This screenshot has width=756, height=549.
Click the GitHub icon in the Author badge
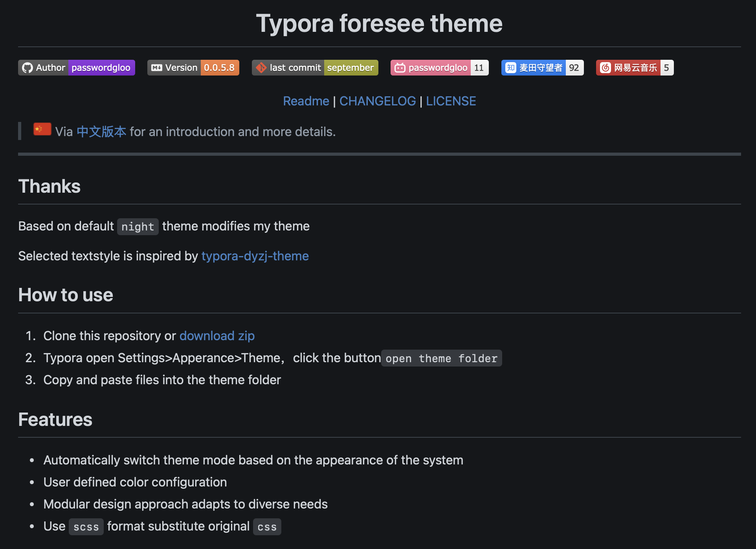click(27, 68)
